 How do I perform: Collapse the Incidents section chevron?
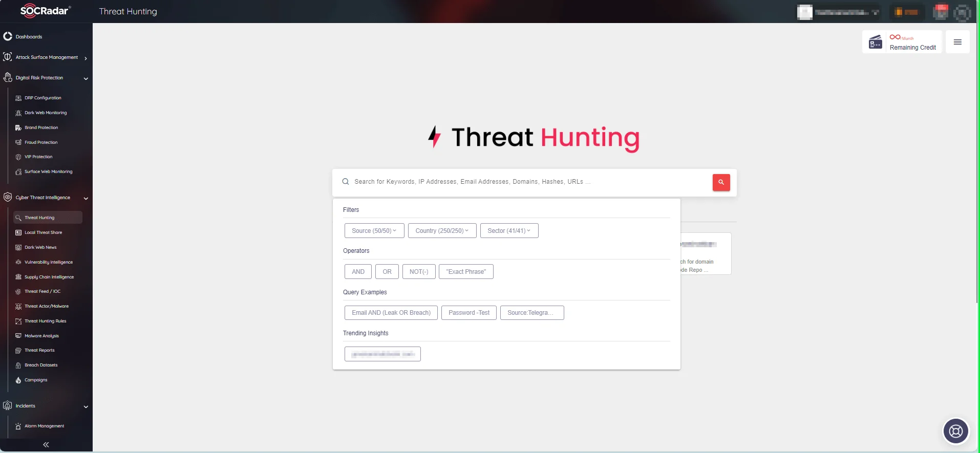click(86, 406)
